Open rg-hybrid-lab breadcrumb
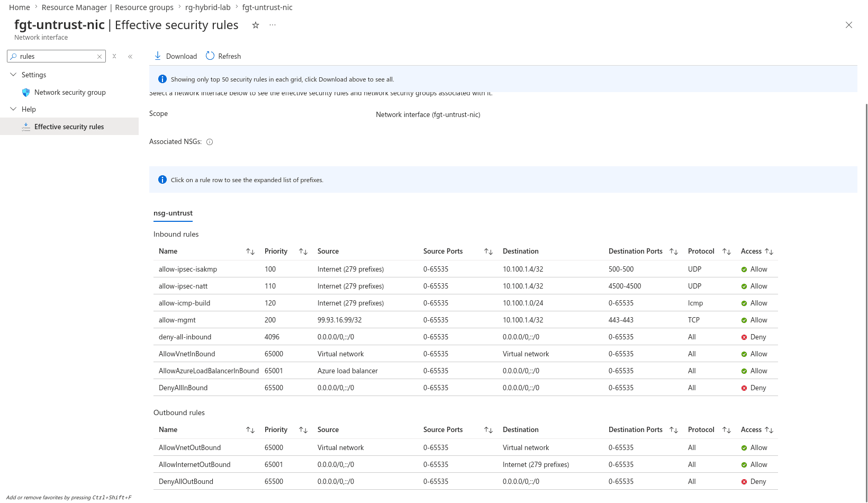 point(208,7)
